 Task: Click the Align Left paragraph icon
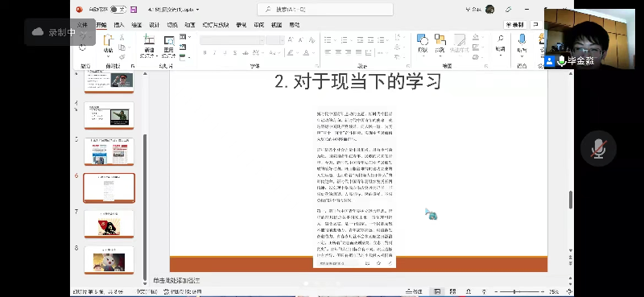(328, 52)
